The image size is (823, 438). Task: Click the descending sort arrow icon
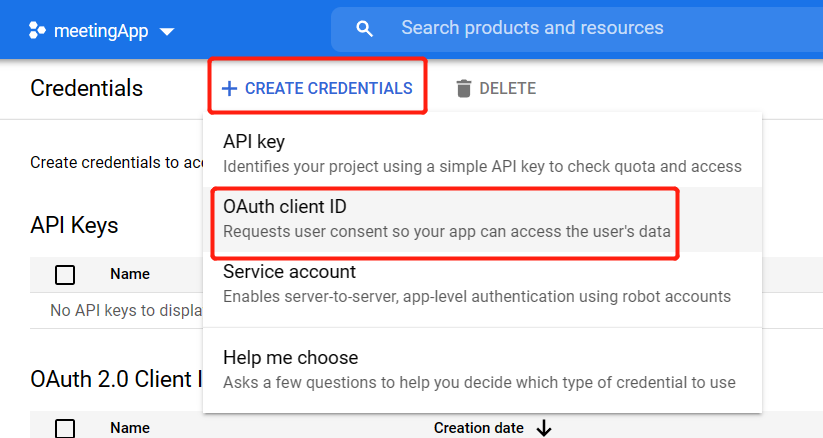[x=544, y=428]
